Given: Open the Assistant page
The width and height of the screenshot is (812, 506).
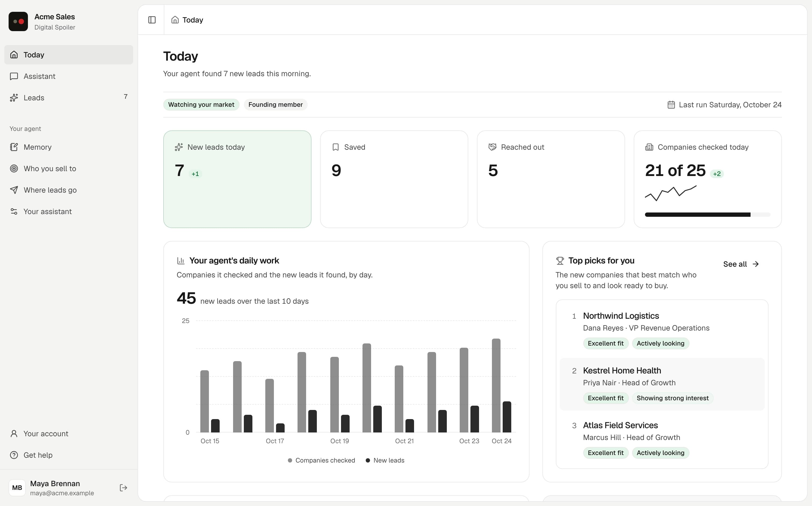Looking at the screenshot, I should click(69, 76).
